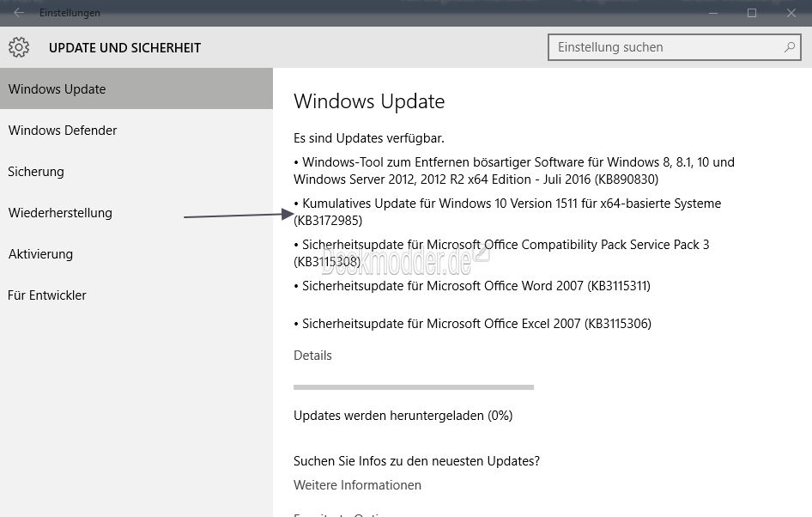Screen dimensions: 812x517
Task: Open Windows Defender section
Action: click(136, 130)
